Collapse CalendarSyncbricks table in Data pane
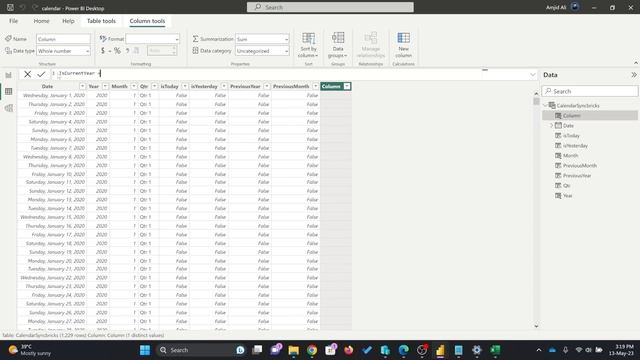 [545, 105]
